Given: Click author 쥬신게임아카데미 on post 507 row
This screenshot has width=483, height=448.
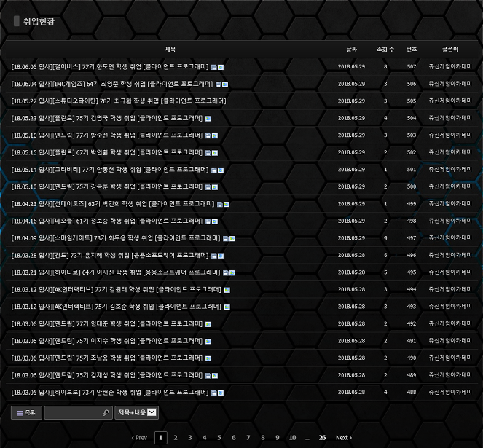Looking at the screenshot, I should pyautogui.click(x=450, y=66).
